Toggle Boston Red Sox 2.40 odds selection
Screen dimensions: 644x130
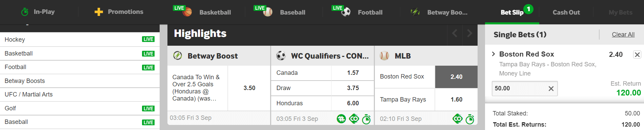point(456,77)
